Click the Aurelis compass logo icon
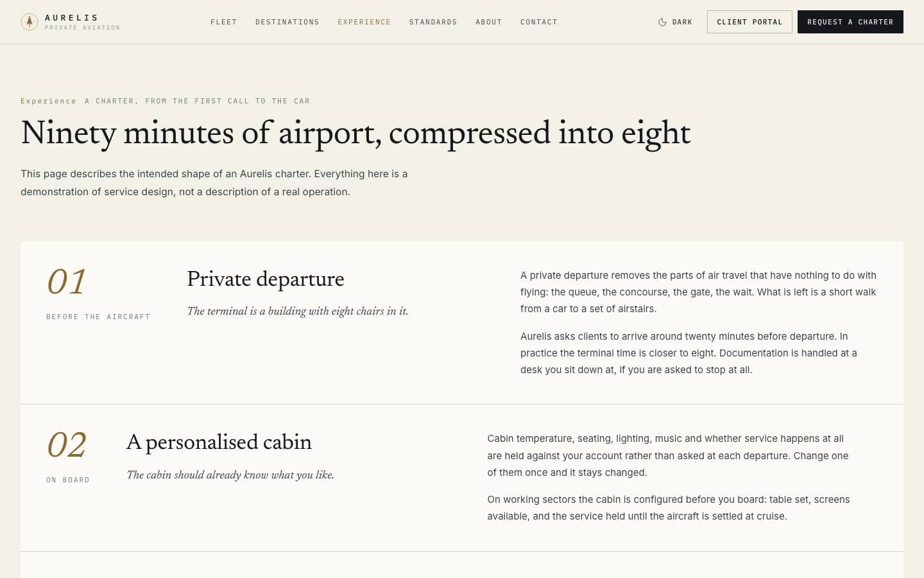 (29, 22)
